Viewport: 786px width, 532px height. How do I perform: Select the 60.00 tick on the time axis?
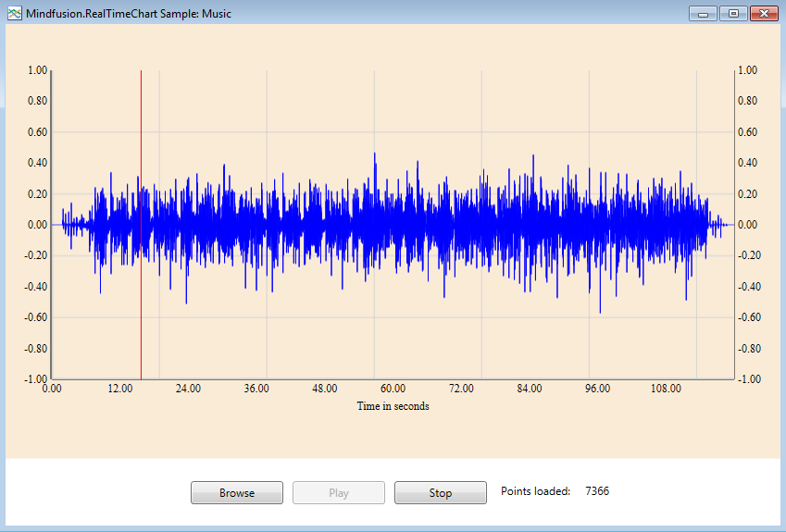[393, 389]
